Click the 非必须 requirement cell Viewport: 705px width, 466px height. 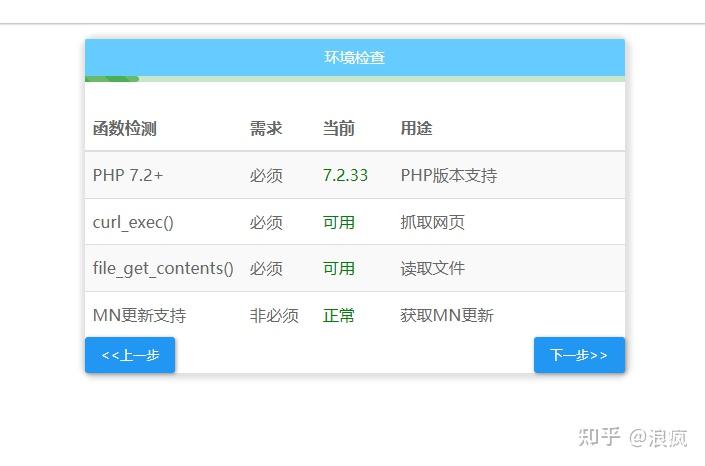click(274, 316)
